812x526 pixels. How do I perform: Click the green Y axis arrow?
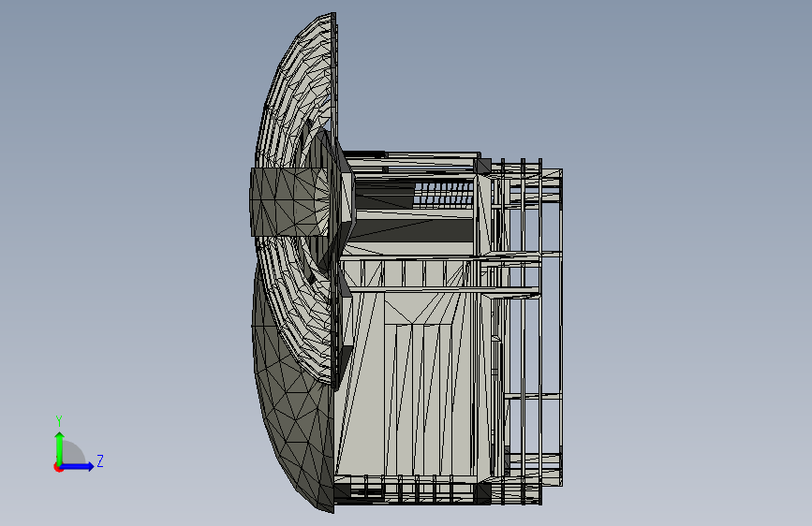60,447
